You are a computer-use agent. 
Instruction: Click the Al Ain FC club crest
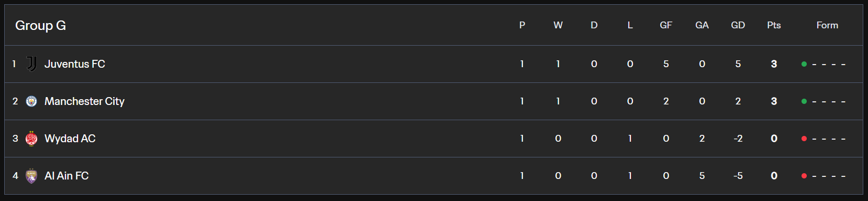(31, 176)
